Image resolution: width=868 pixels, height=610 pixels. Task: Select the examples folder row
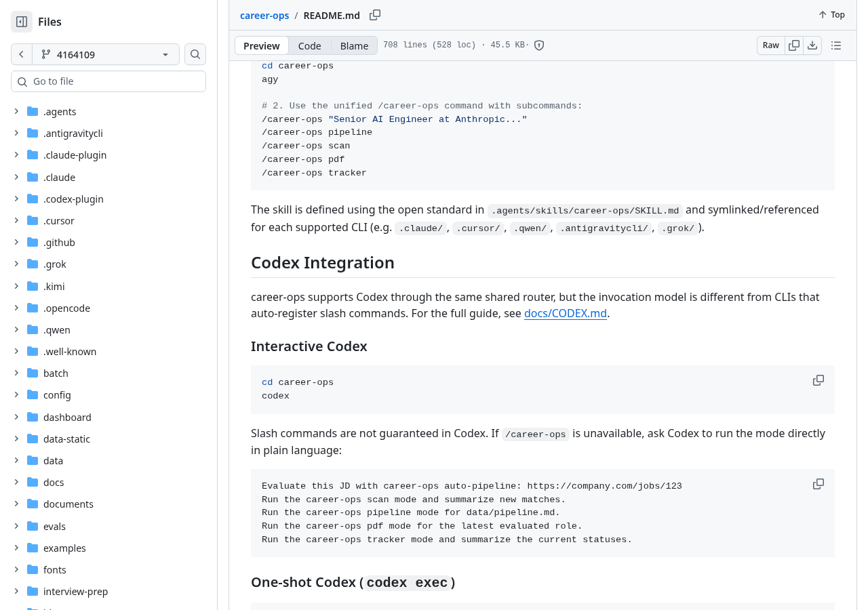[108, 548]
